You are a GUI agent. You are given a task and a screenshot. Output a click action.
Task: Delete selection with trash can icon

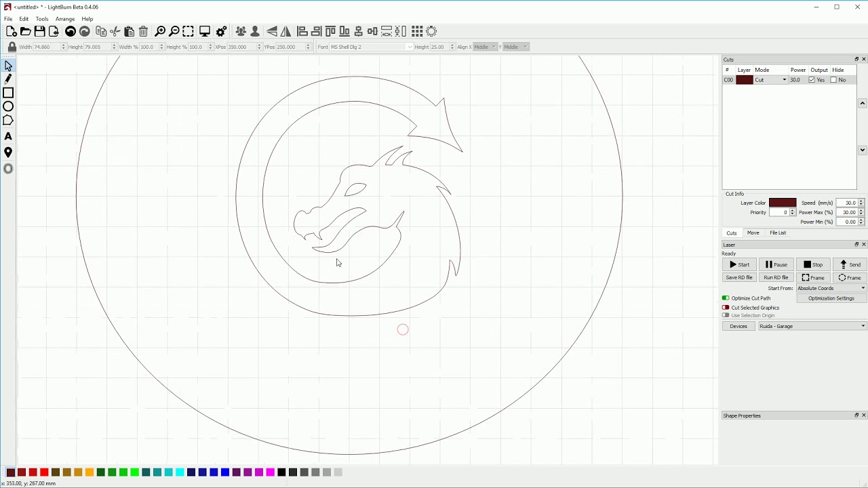tap(144, 31)
